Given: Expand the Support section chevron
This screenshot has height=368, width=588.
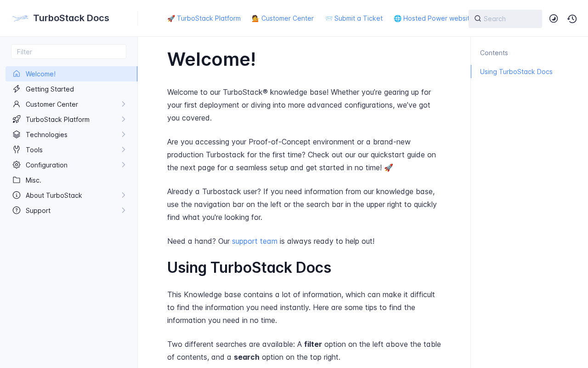Looking at the screenshot, I should [124, 210].
